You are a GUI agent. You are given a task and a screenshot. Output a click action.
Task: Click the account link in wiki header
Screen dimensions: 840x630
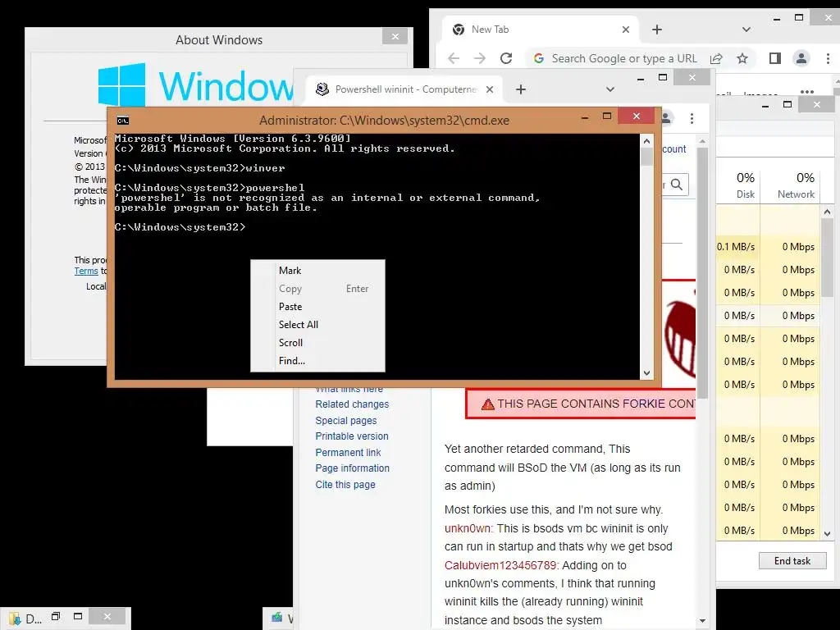674,149
